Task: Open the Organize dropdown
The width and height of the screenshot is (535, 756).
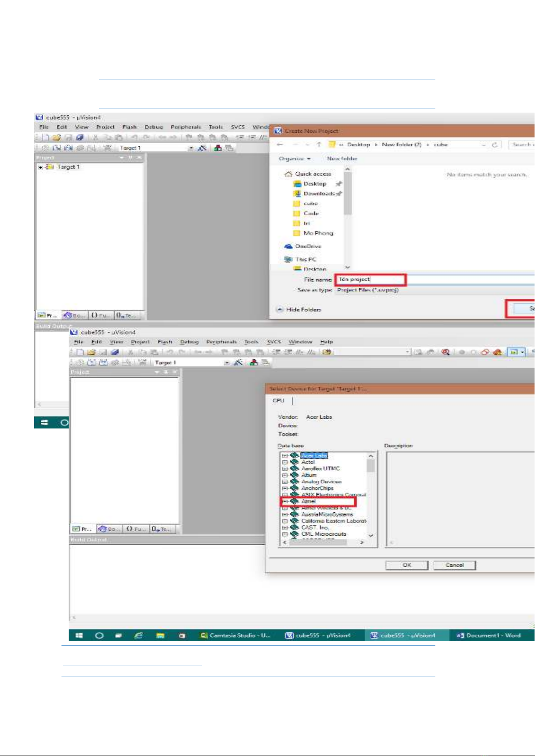Action: coord(295,159)
